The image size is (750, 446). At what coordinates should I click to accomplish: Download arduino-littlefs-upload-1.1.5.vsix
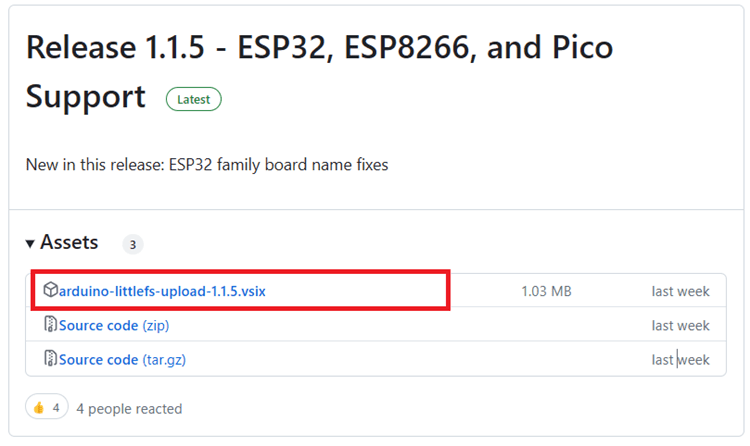[162, 291]
